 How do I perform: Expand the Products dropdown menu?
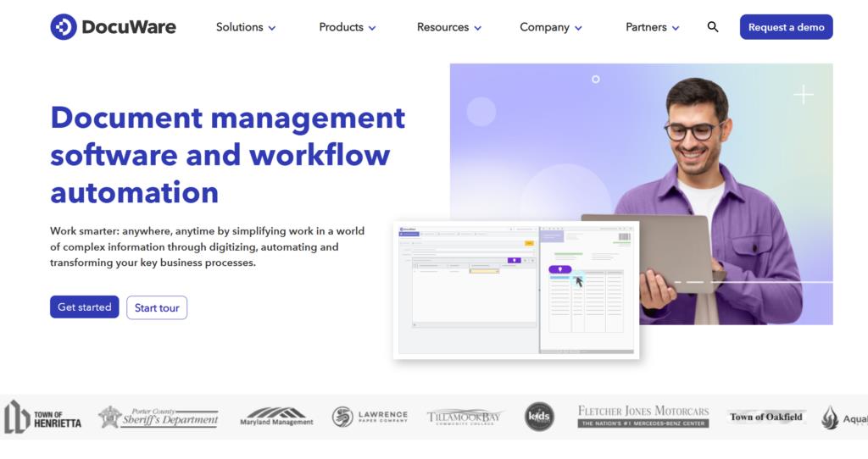(x=348, y=27)
